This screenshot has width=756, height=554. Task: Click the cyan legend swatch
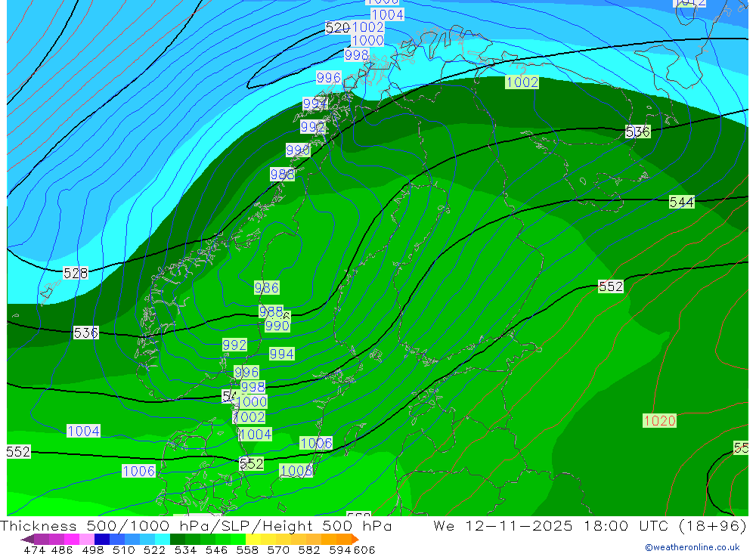(163, 539)
